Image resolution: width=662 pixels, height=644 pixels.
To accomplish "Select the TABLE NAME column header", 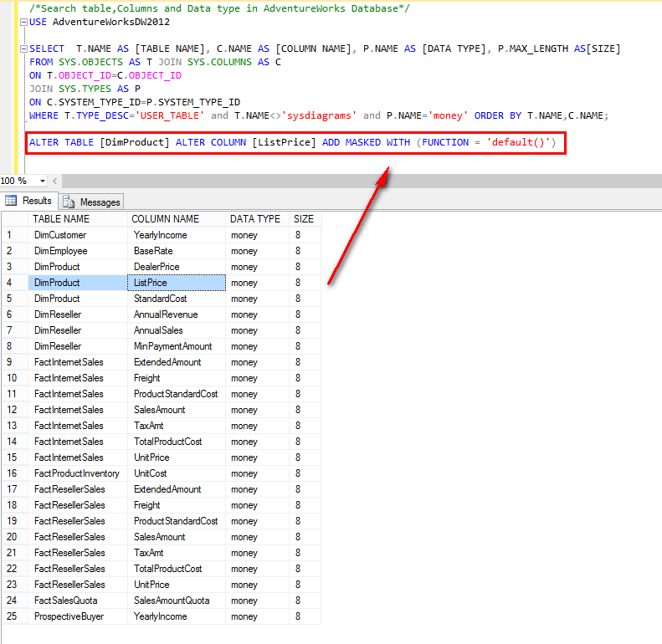I will 78,219.
